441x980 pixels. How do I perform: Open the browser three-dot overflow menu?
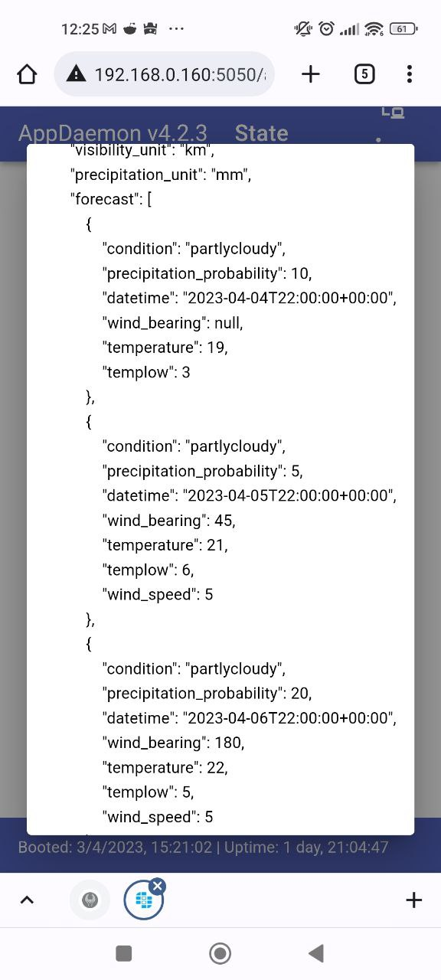410,73
